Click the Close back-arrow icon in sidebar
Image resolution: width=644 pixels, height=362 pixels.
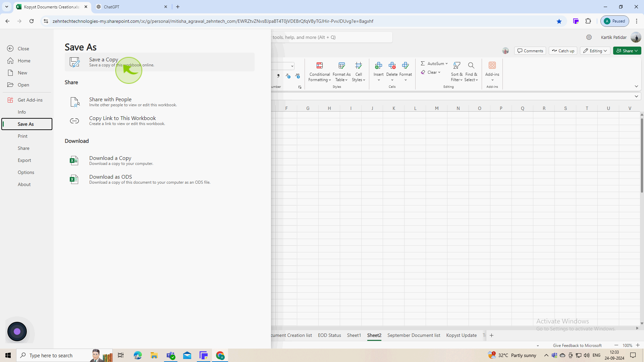tap(10, 49)
